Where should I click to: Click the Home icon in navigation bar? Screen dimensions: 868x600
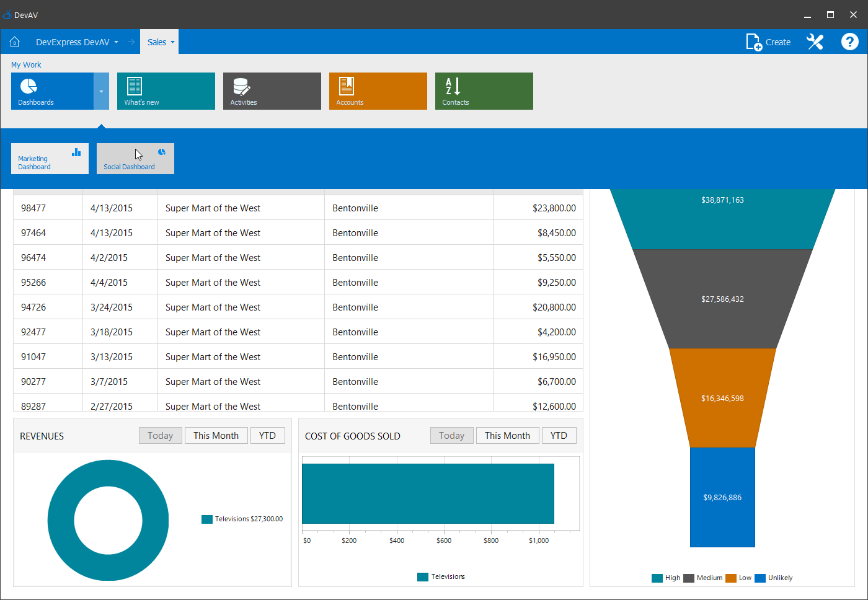point(15,42)
